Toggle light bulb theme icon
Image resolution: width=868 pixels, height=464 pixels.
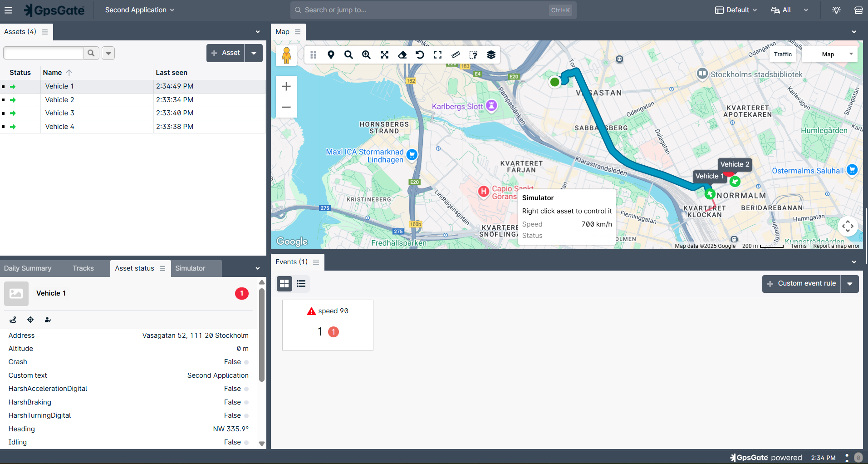(x=836, y=10)
